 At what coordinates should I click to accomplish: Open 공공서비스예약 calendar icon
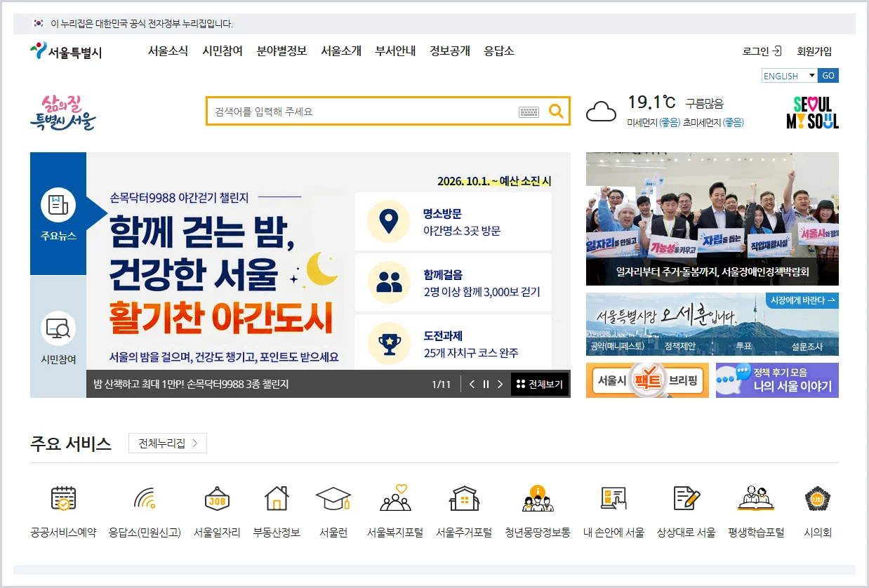[x=63, y=498]
